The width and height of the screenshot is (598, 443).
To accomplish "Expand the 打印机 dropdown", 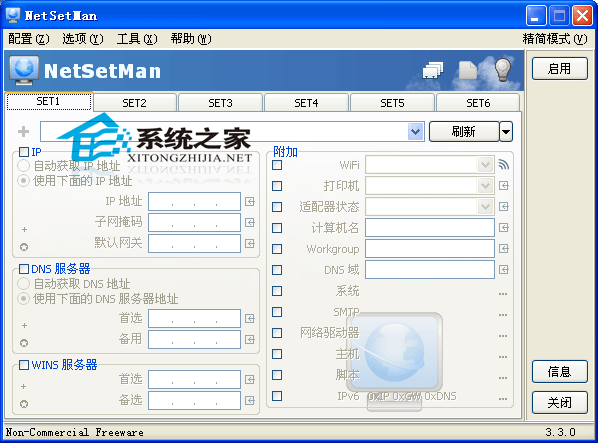I will [485, 186].
